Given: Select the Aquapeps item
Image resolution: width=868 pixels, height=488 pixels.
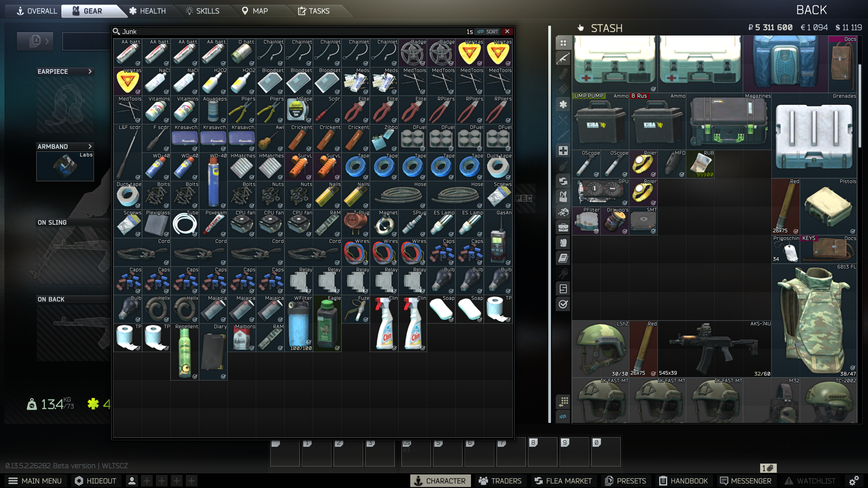Looking at the screenshot, I should [213, 110].
